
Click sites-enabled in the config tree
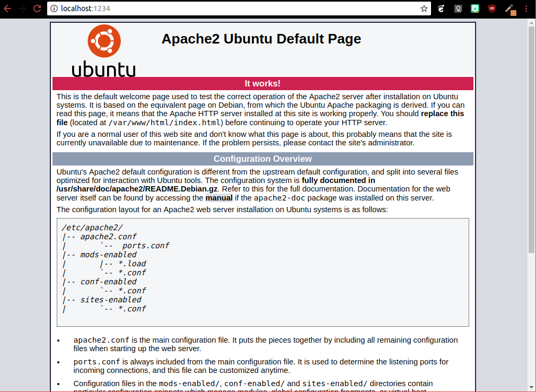click(x=110, y=300)
